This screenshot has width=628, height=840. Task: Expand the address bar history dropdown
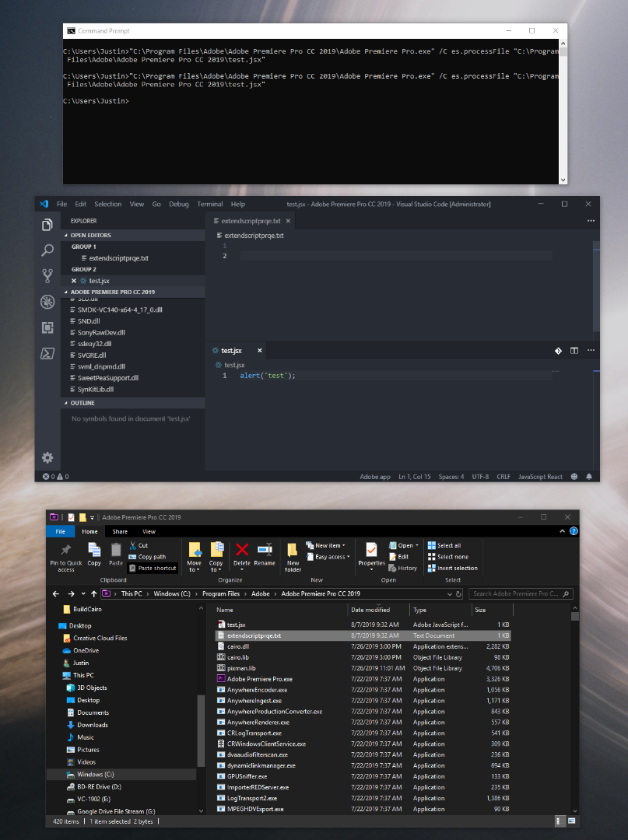pyautogui.click(x=450, y=593)
